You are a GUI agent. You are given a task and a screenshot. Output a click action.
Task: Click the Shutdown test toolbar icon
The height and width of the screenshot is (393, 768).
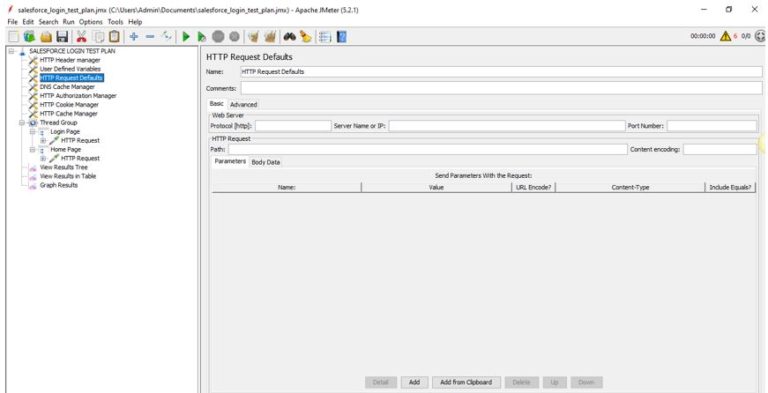(x=235, y=36)
